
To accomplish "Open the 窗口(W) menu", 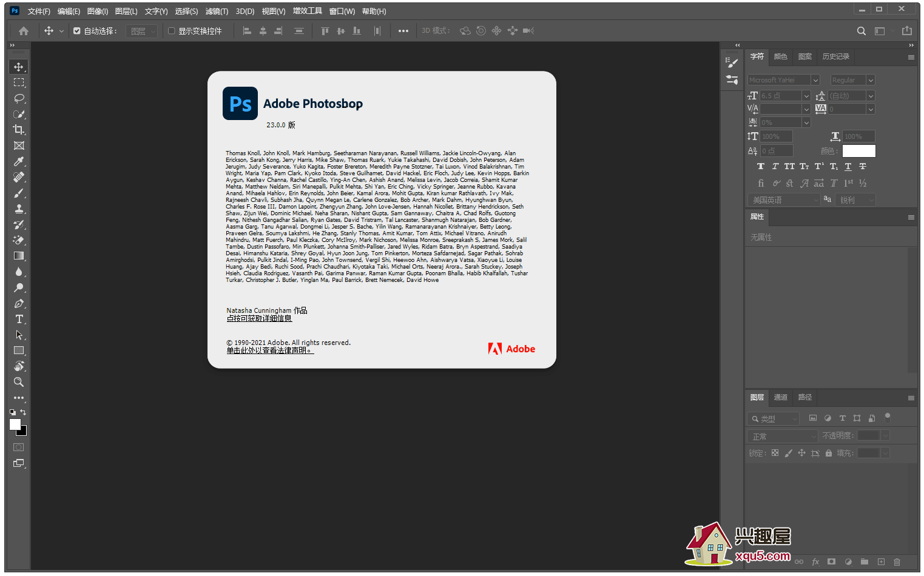I will [342, 12].
